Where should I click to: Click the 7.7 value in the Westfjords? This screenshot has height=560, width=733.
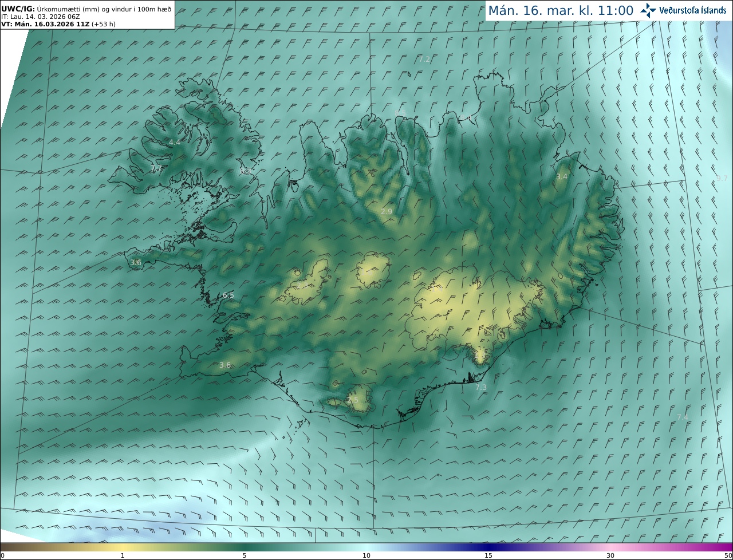(156, 169)
